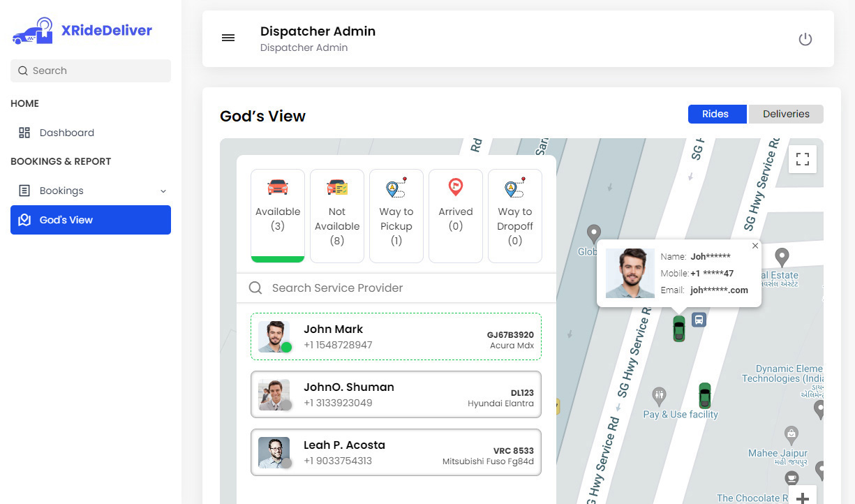Image resolution: width=855 pixels, height=504 pixels.
Task: Click the power logout icon
Action: (805, 39)
